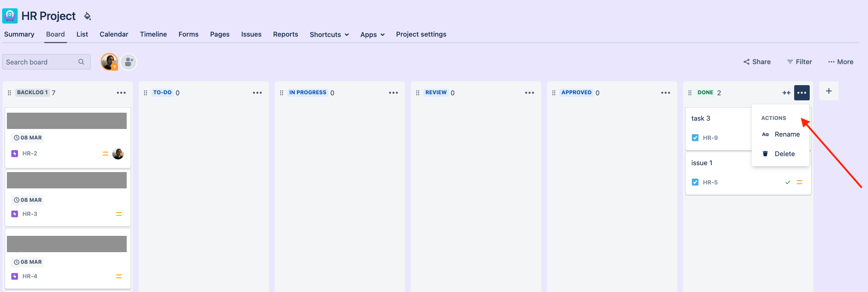The height and width of the screenshot is (292, 868).
Task: Open the Calendar tab
Action: pos(114,34)
